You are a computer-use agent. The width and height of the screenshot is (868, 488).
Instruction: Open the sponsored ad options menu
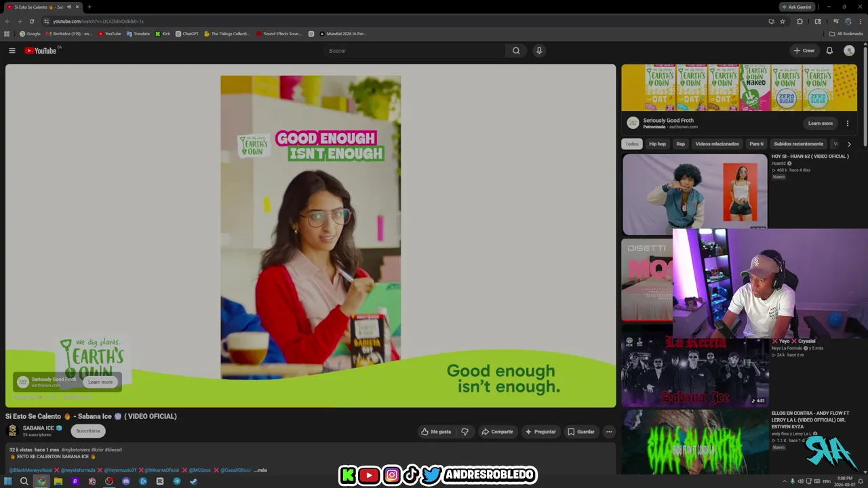point(848,123)
